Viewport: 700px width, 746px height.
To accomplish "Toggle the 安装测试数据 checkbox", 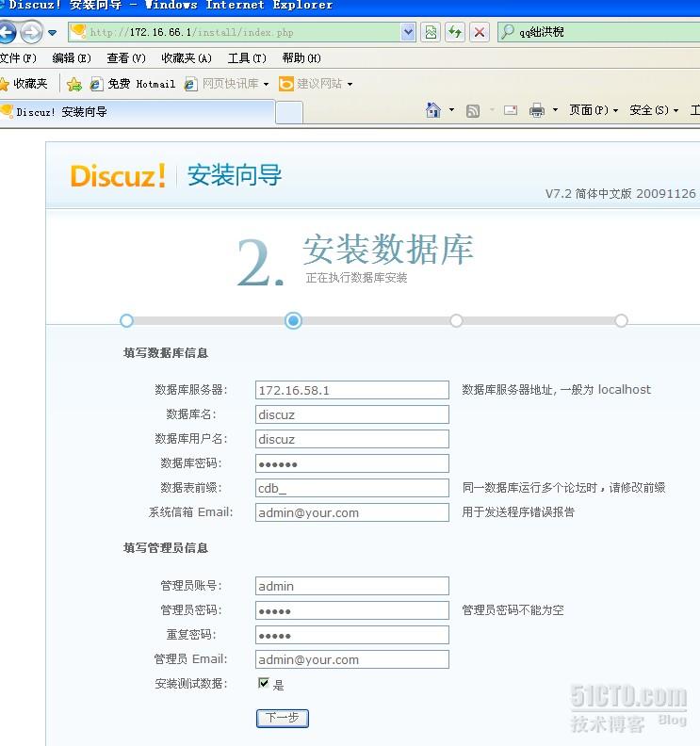I will tap(263, 683).
